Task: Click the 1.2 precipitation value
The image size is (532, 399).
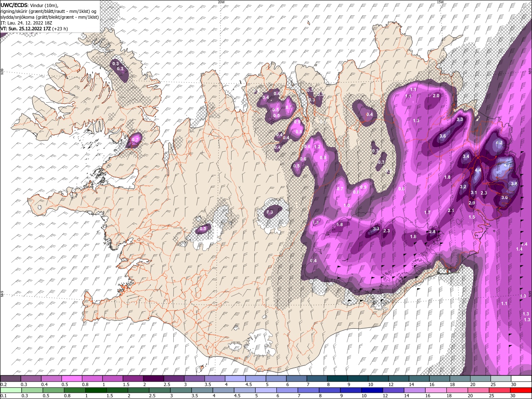Action: pyautogui.click(x=317, y=147)
